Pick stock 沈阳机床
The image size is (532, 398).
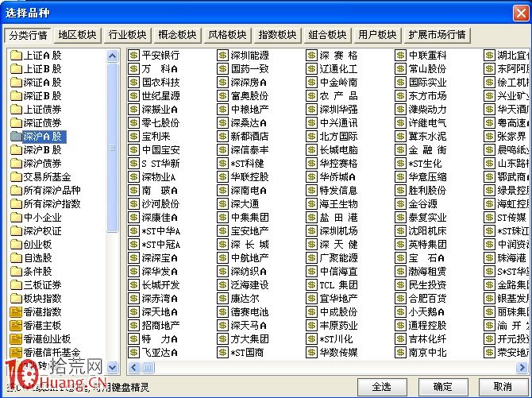point(427,231)
